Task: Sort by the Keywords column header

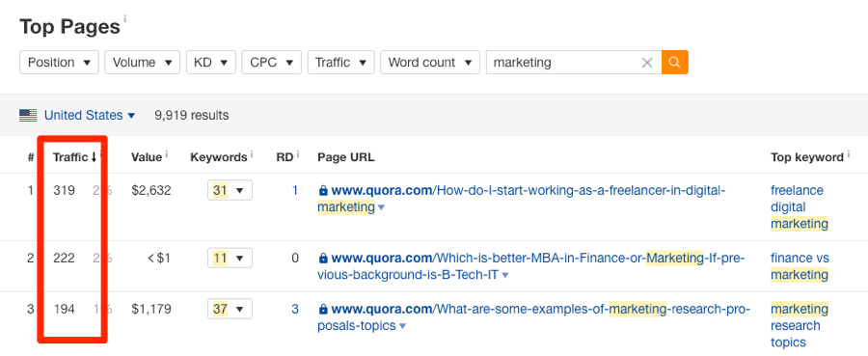Action: 219,157
